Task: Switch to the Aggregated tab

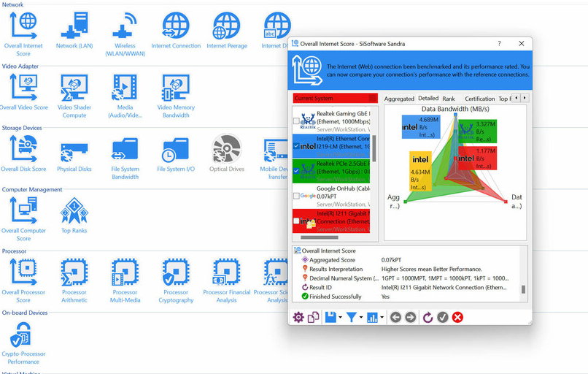Action: pyautogui.click(x=399, y=99)
